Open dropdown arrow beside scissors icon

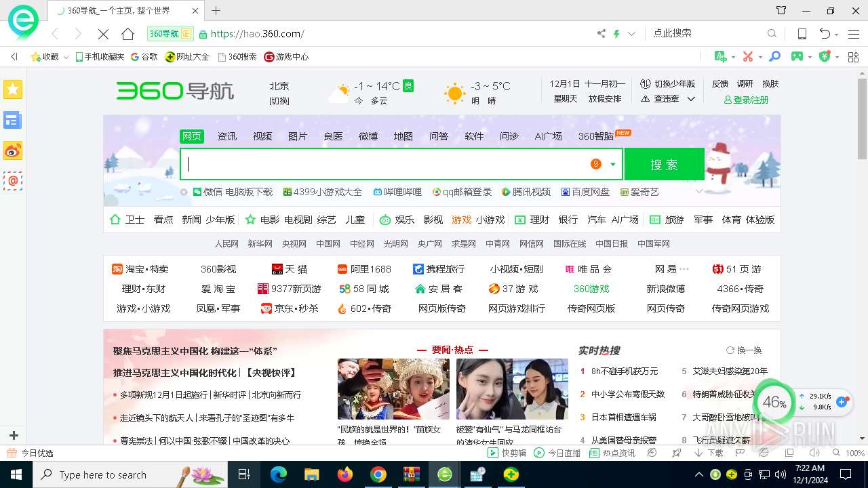click(x=760, y=57)
